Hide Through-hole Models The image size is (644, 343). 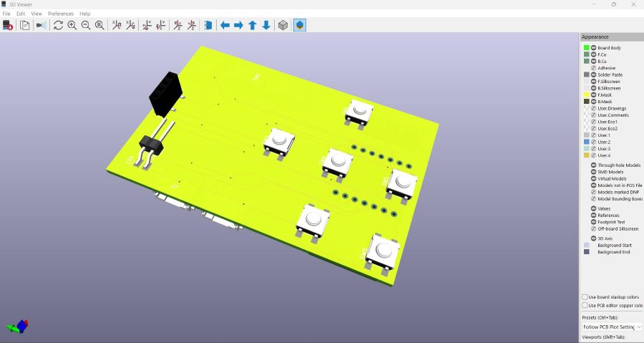pos(593,165)
